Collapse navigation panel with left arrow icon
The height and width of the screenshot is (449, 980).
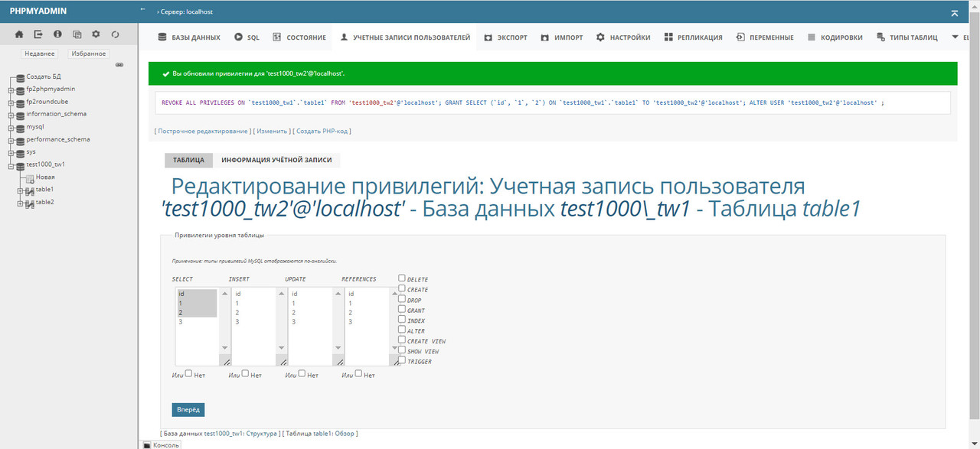pyautogui.click(x=142, y=9)
